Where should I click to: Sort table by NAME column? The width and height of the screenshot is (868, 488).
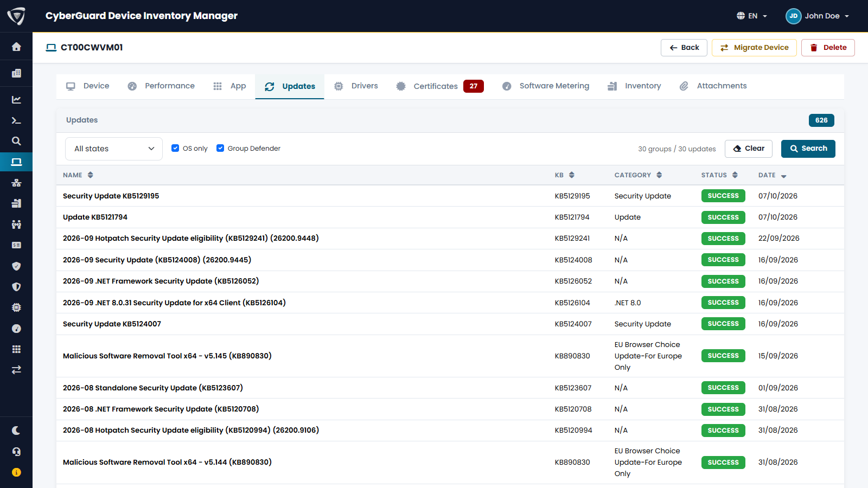[78, 175]
